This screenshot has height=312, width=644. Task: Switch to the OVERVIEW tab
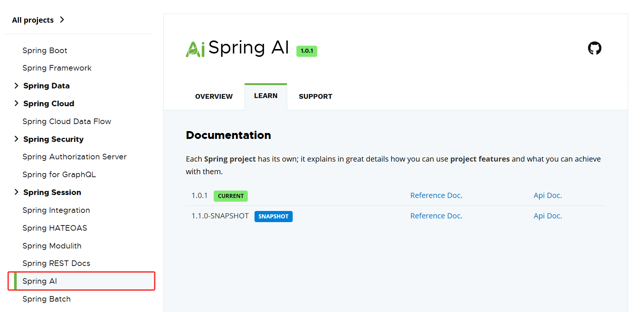click(x=214, y=97)
